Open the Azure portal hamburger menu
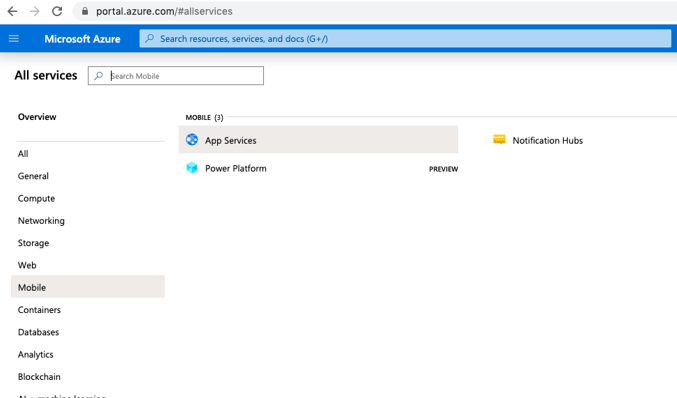This screenshot has height=398, width=677. [14, 39]
